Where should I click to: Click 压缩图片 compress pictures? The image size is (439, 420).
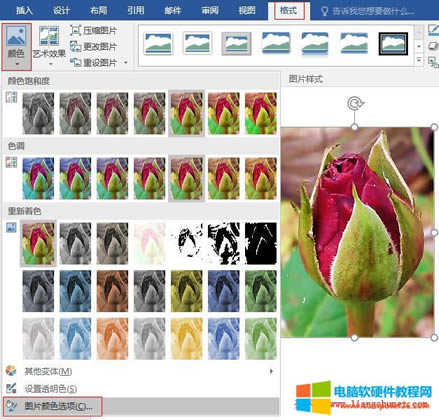pyautogui.click(x=94, y=31)
